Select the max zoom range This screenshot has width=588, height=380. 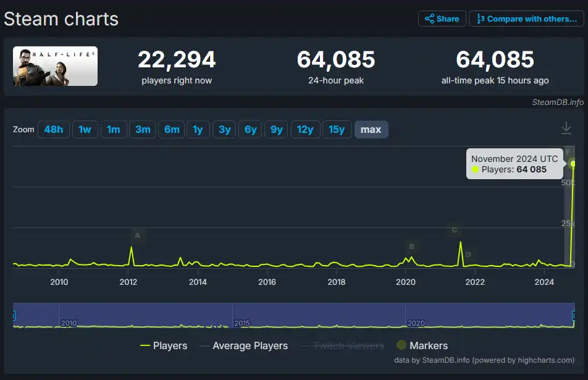371,129
